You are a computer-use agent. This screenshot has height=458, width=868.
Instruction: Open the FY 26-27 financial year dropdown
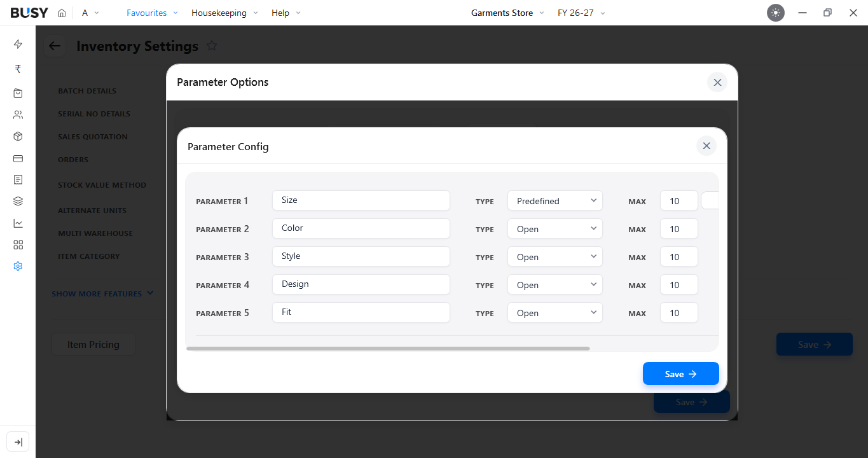click(x=581, y=13)
